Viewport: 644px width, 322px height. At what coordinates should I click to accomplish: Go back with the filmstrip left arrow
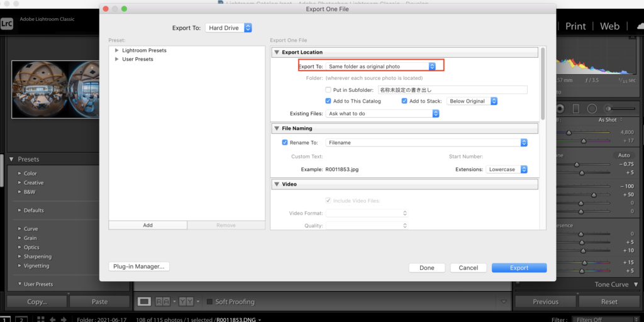point(52,319)
